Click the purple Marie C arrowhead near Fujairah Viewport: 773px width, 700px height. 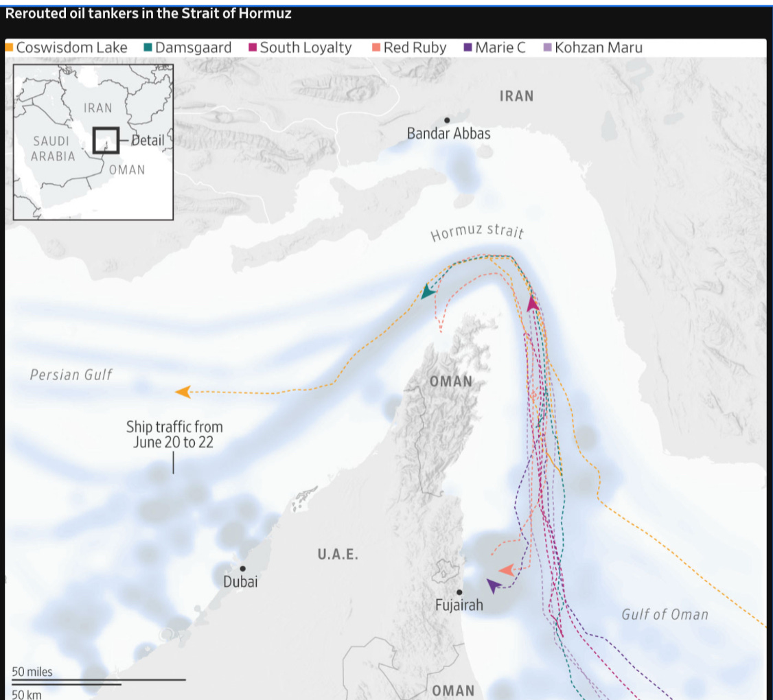pyautogui.click(x=494, y=585)
